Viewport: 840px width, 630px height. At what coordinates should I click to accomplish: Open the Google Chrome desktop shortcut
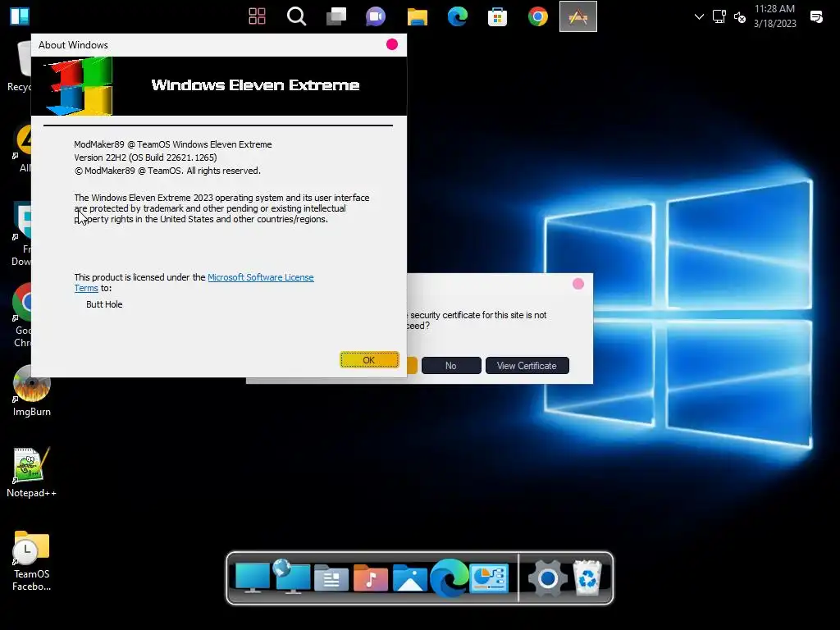point(22,316)
